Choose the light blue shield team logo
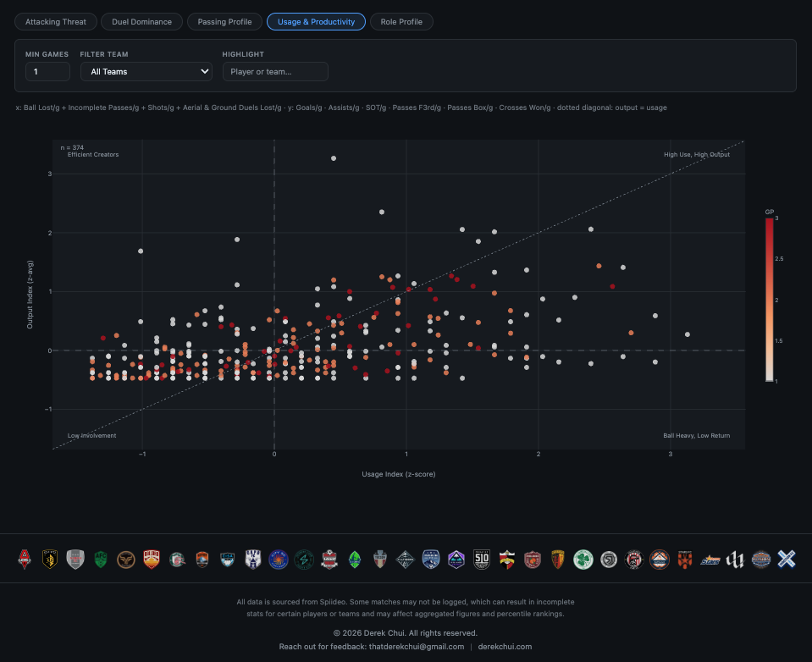The height and width of the screenshot is (662, 812). point(227,560)
